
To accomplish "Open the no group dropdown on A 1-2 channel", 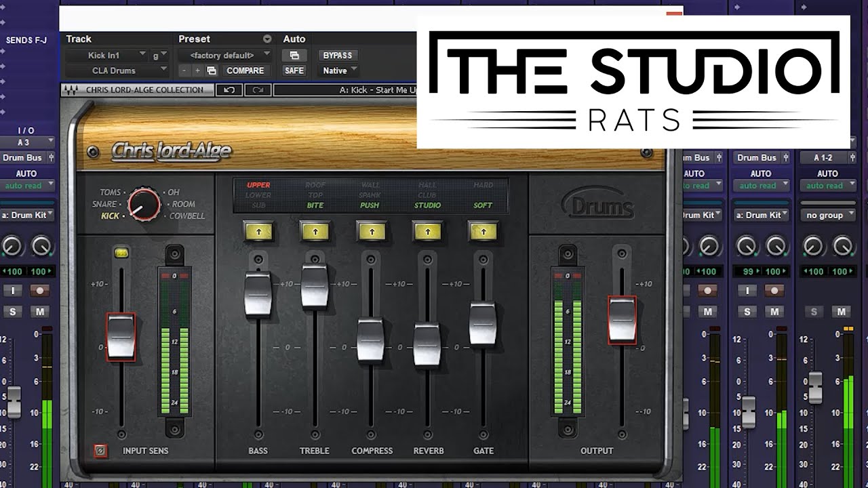I will 827,215.
